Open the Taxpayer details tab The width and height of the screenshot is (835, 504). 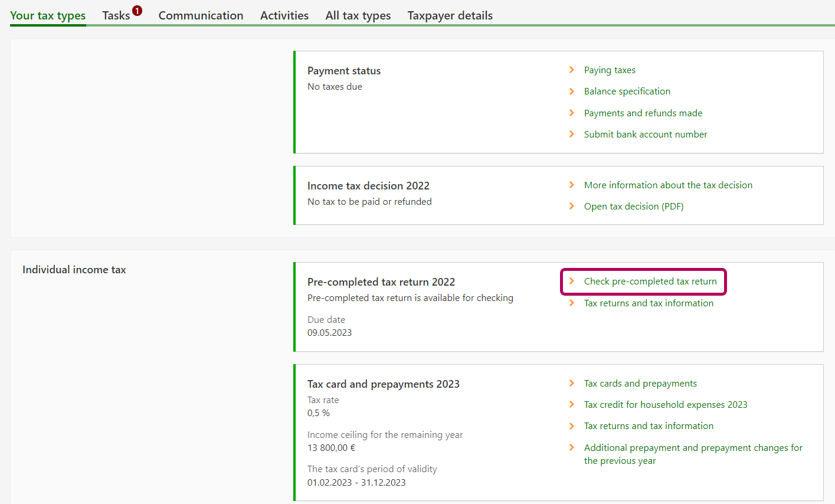[x=450, y=15]
